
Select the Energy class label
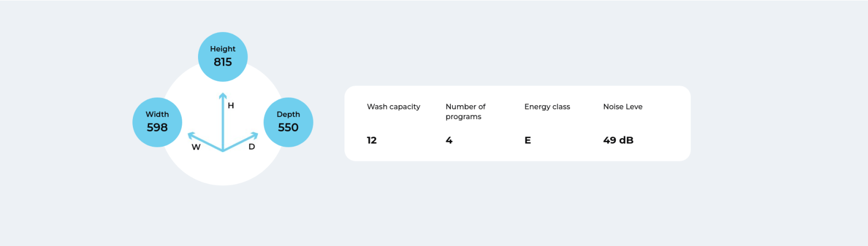547,107
